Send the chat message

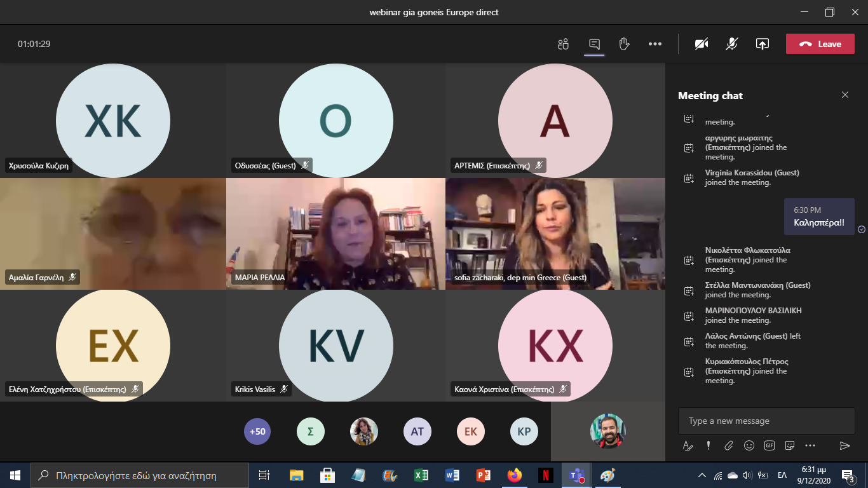pyautogui.click(x=844, y=445)
